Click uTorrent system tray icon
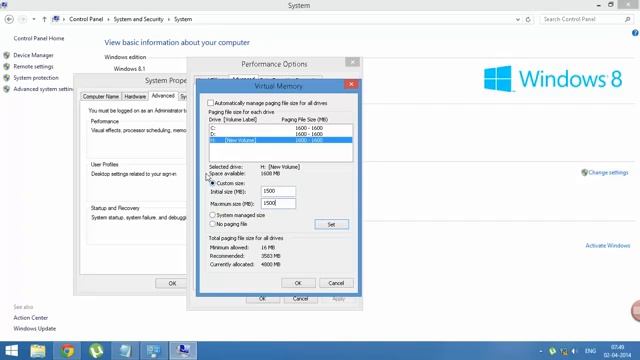The width and height of the screenshot is (640, 360). 553,351
